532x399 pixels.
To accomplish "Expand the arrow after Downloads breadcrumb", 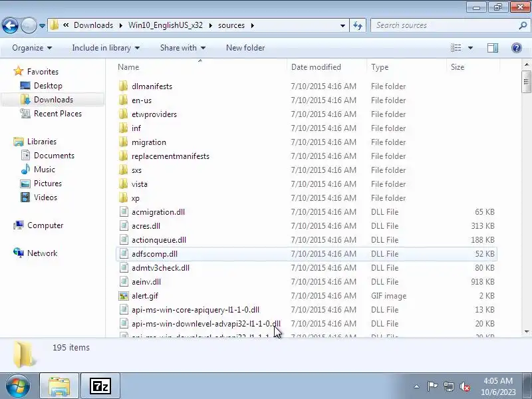I will [120, 25].
